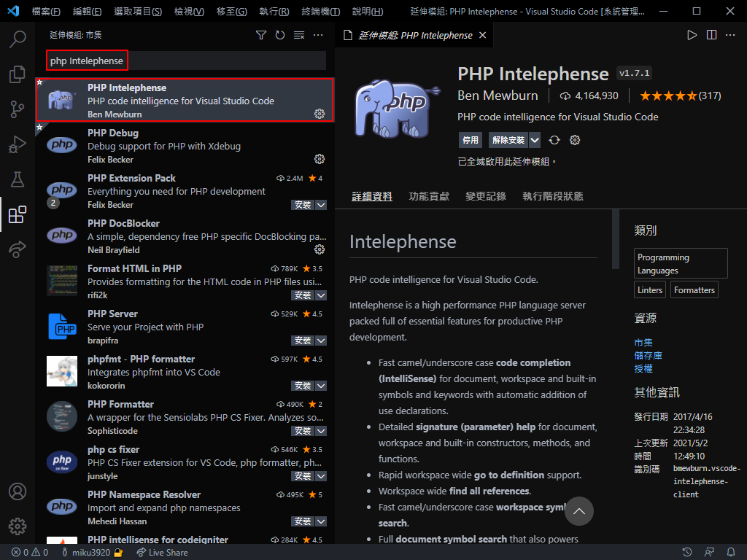Click the extension rating stars

coord(668,96)
